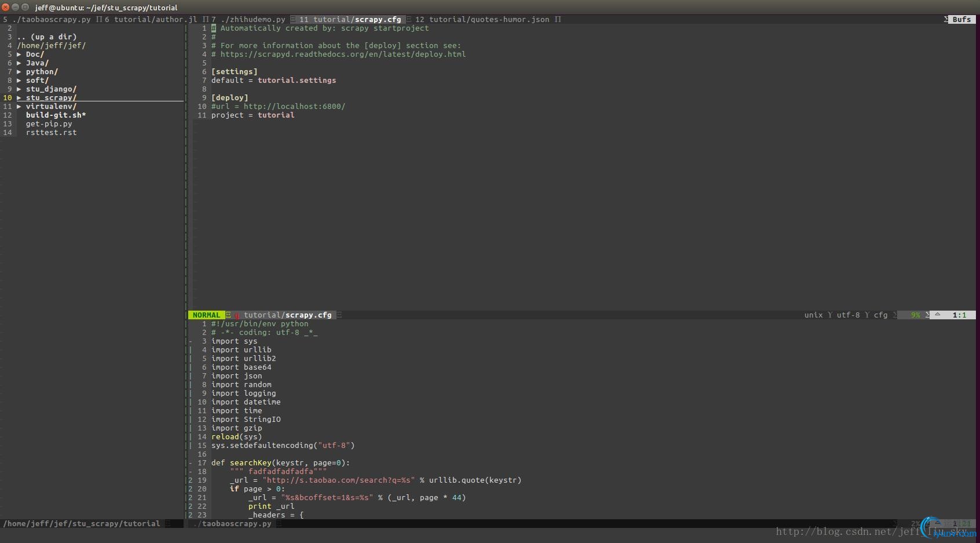Screen dimensions: 980x543
Task: Click the 'import gzip' line
Action: click(x=236, y=428)
